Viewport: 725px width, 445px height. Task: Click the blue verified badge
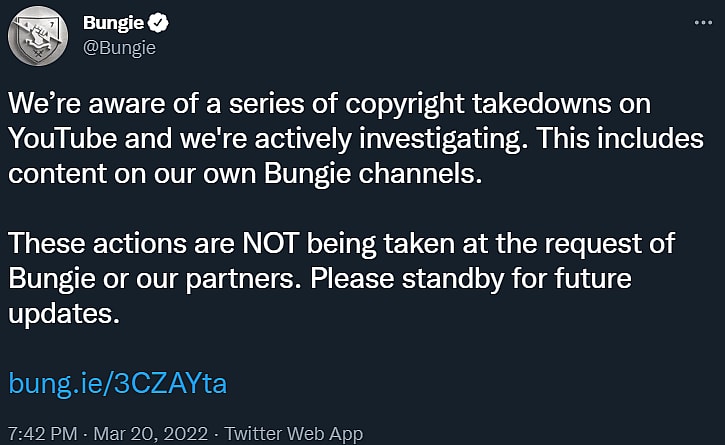[159, 23]
